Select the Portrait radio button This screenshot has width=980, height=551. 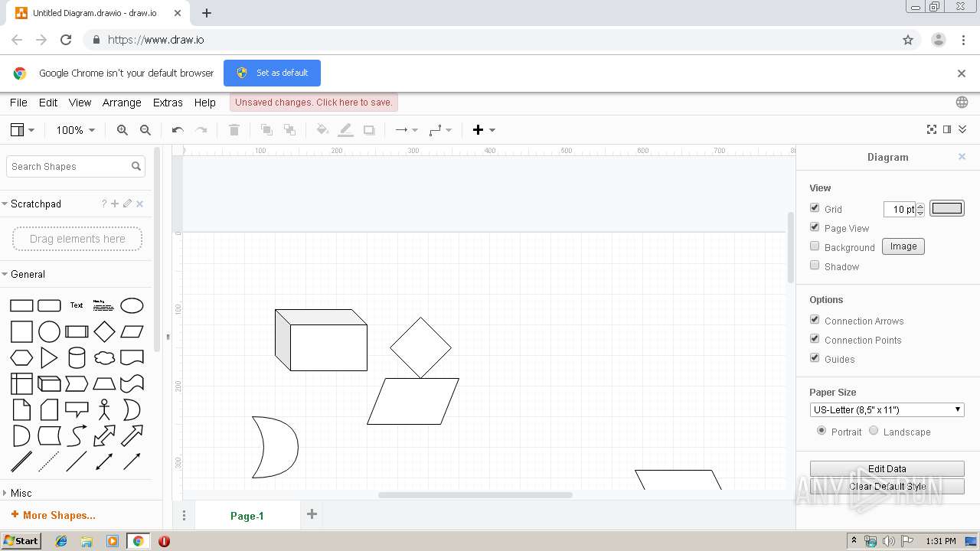click(x=822, y=431)
